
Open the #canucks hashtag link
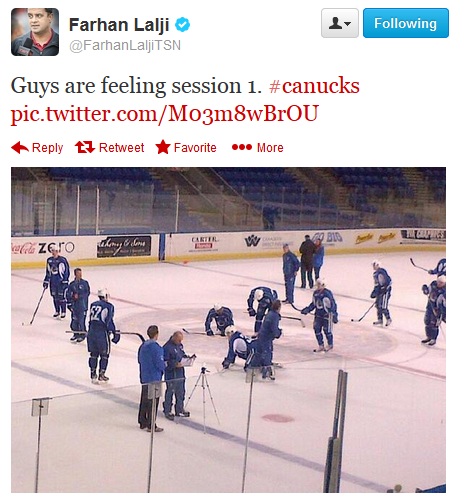click(314, 86)
